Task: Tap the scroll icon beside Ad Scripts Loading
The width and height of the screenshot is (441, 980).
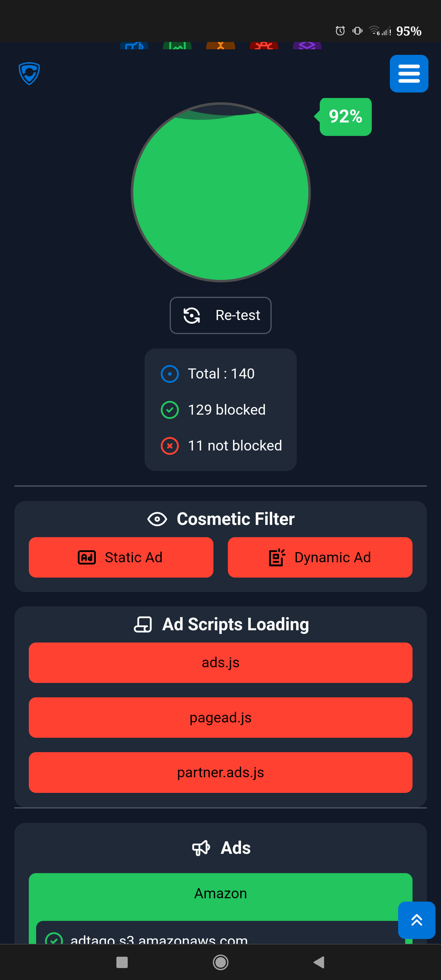Action: pos(143,624)
